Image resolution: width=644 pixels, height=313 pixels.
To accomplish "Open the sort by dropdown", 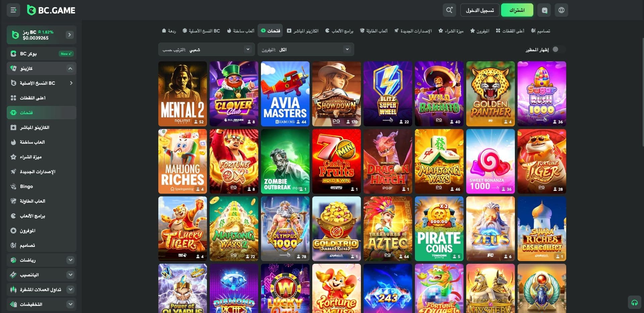I will [206, 50].
